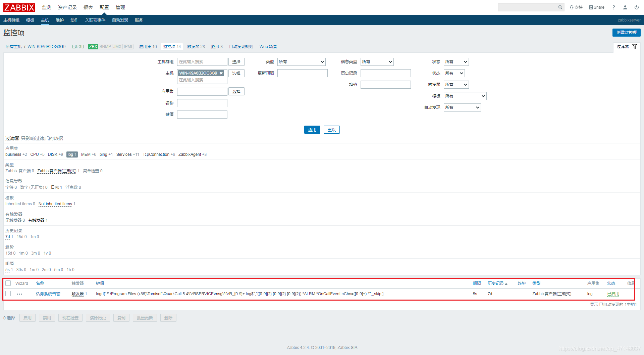
Task: Open the 触发器 filter dropdown
Action: (456, 85)
